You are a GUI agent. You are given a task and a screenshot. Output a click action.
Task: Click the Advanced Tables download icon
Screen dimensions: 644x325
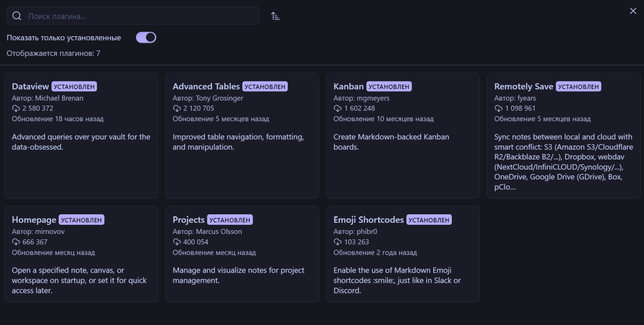tap(177, 108)
